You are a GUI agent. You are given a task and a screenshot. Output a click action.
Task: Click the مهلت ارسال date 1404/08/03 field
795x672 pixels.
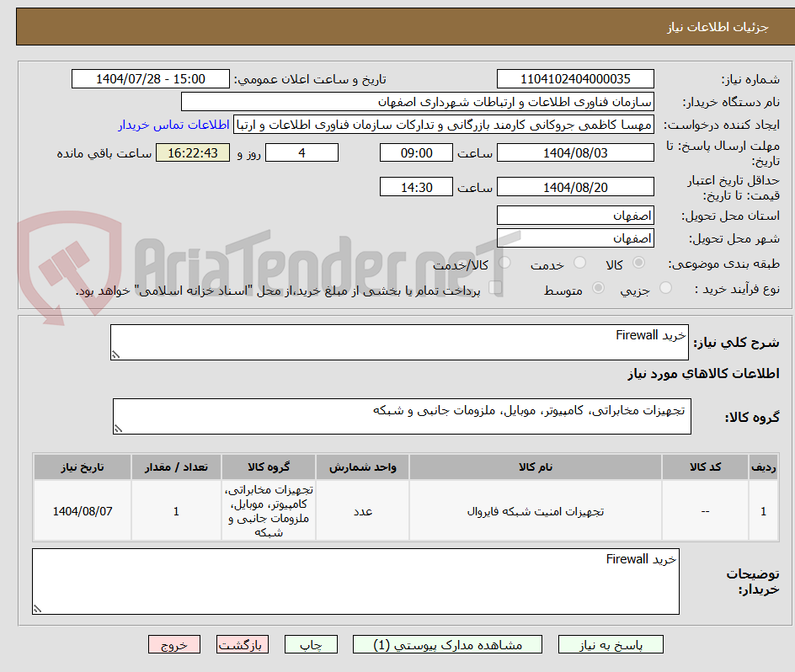(x=575, y=152)
